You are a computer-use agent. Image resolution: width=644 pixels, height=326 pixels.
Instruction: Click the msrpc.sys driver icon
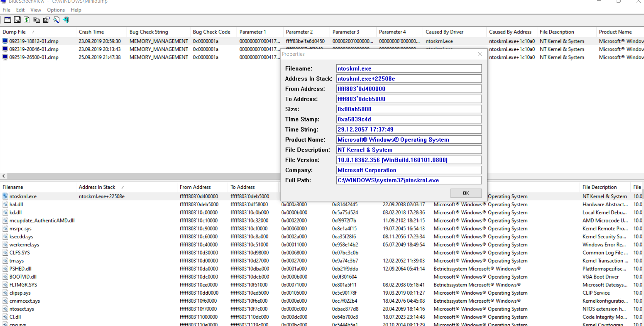click(x=5, y=229)
